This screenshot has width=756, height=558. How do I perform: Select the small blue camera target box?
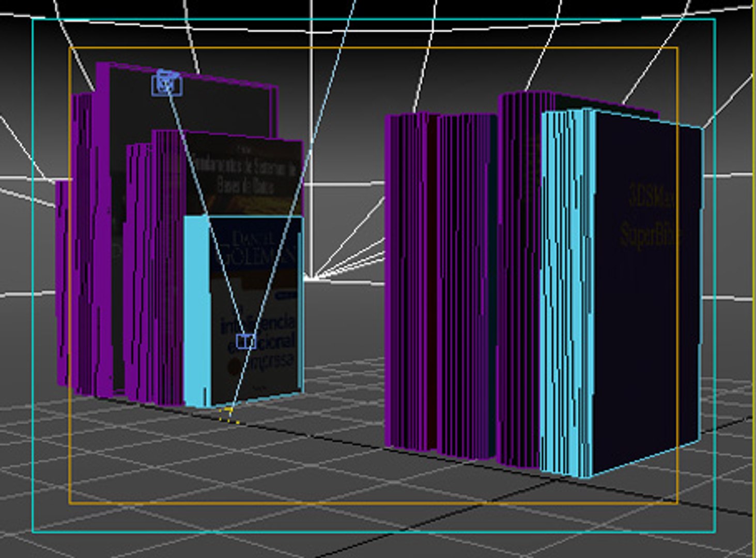pyautogui.click(x=246, y=342)
